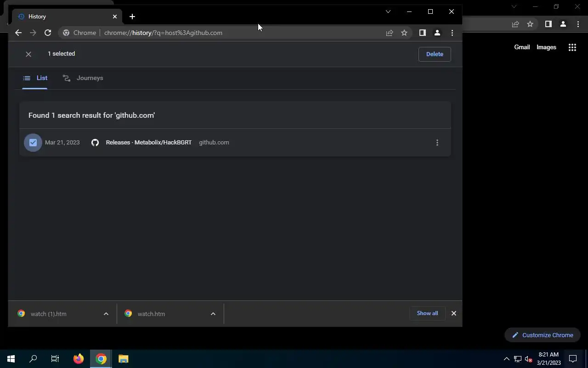Launch Firefox from the taskbar
Image resolution: width=588 pixels, height=368 pixels.
79,359
